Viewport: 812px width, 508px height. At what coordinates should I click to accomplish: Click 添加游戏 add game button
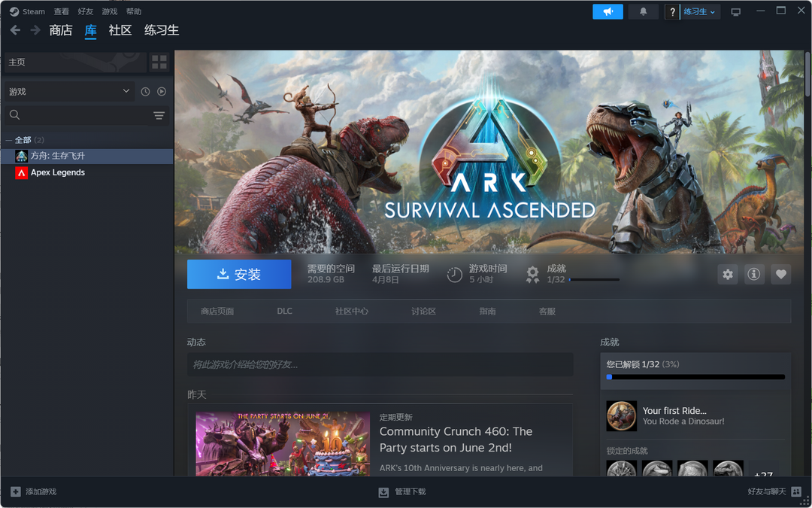tap(34, 491)
